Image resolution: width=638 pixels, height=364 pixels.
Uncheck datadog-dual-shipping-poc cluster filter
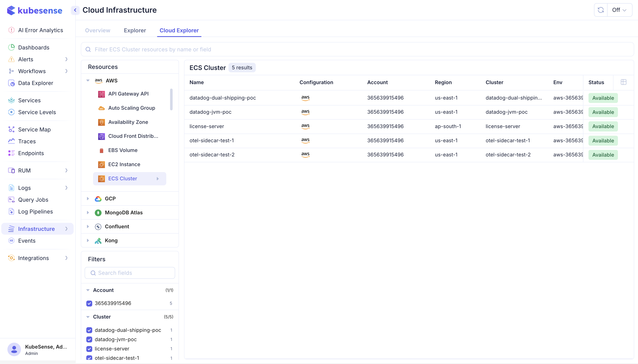point(89,330)
